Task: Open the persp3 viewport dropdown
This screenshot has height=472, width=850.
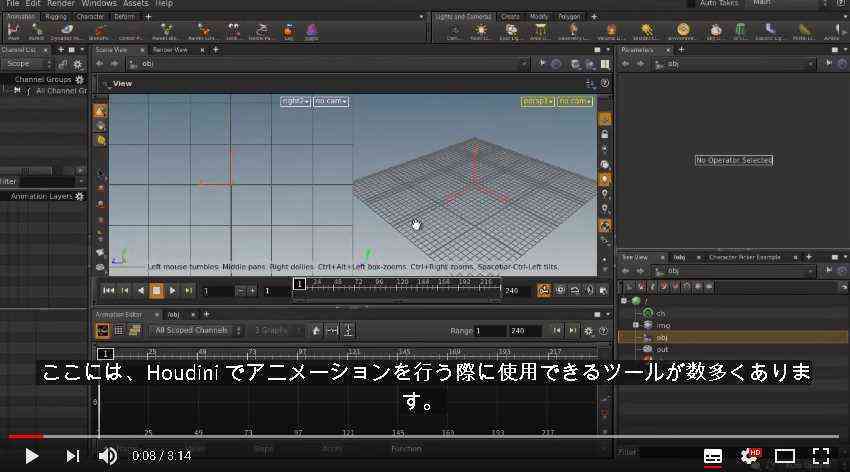Action: pyautogui.click(x=538, y=101)
